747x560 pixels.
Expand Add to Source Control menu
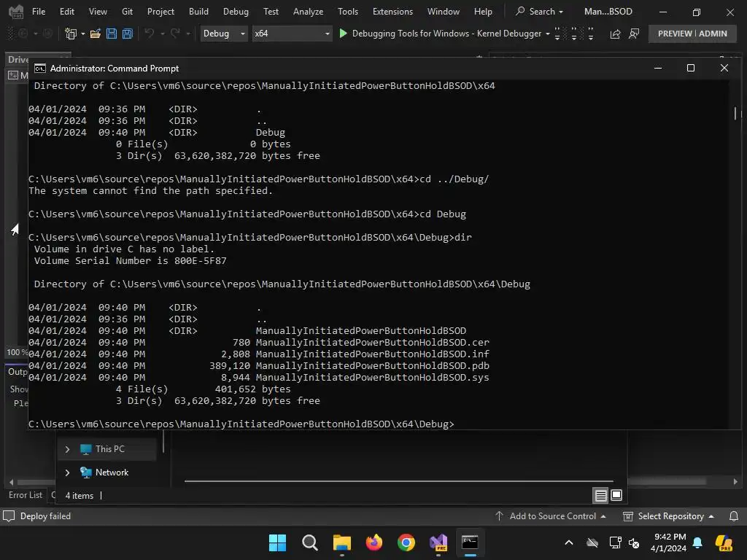coord(550,516)
